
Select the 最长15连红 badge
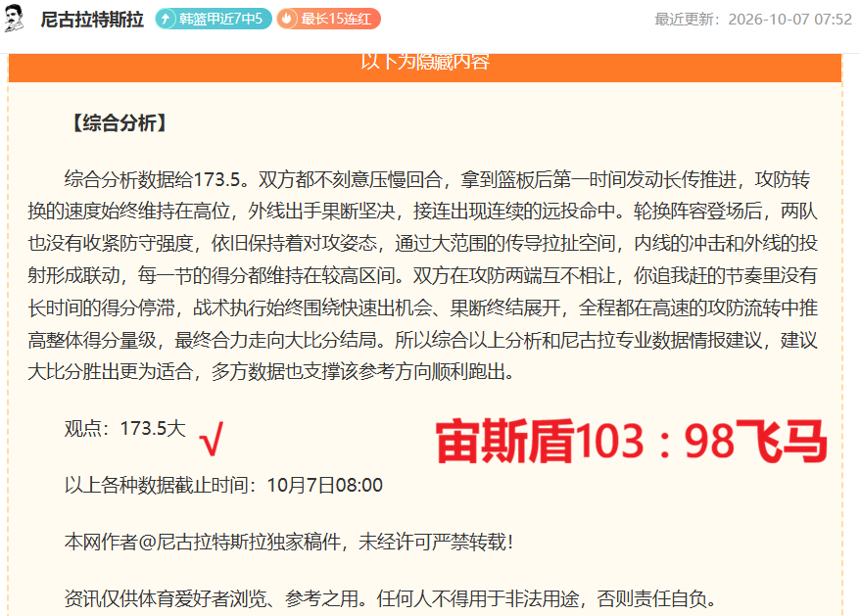tap(328, 19)
